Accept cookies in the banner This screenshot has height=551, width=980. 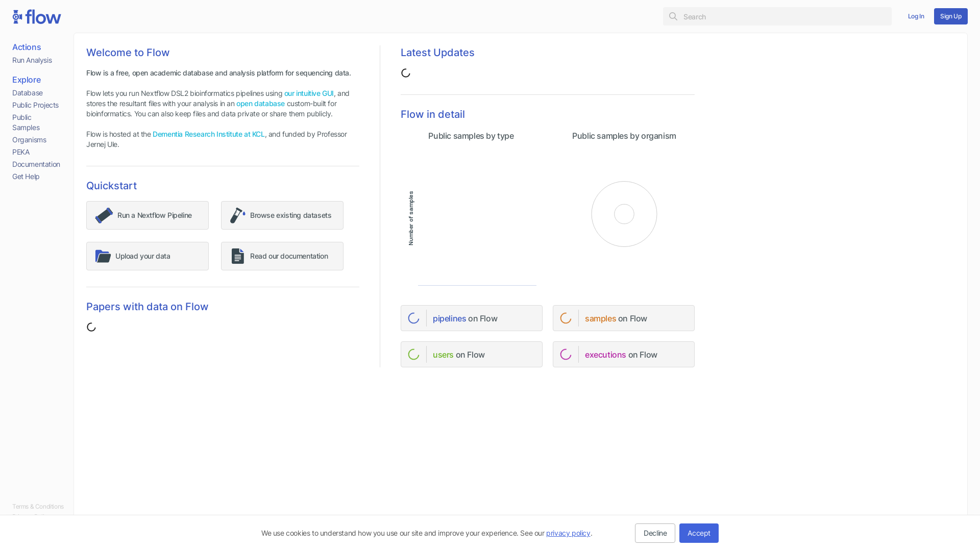[x=699, y=533]
